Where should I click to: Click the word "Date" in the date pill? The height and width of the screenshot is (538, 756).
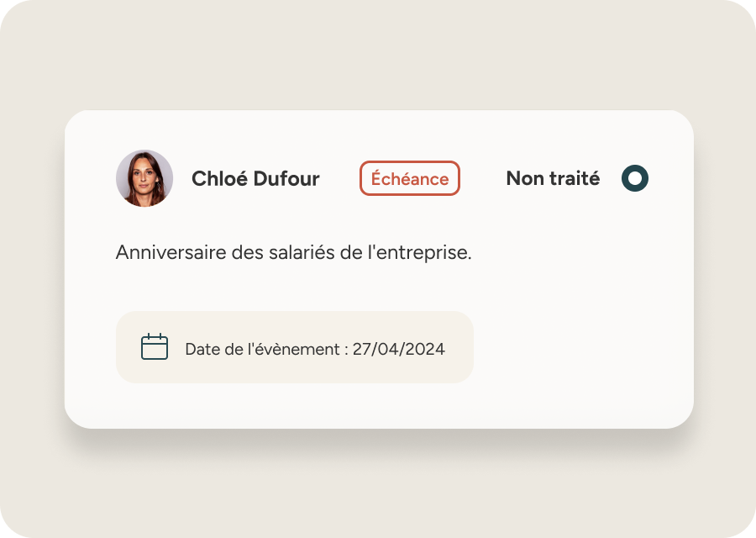(202, 349)
